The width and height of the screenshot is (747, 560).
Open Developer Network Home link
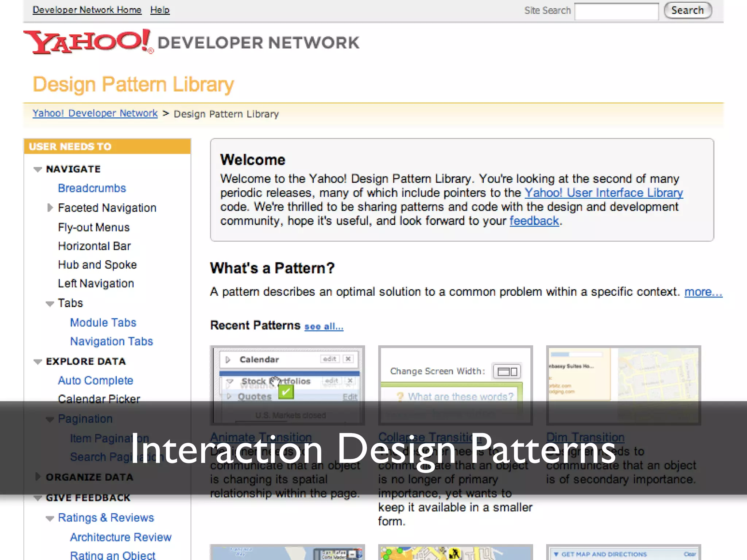point(87,10)
